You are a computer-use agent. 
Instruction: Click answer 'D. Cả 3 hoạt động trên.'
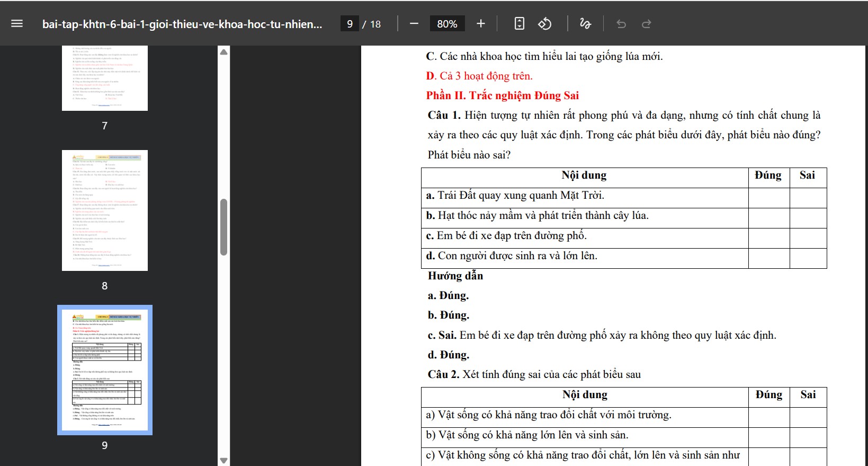pyautogui.click(x=479, y=76)
